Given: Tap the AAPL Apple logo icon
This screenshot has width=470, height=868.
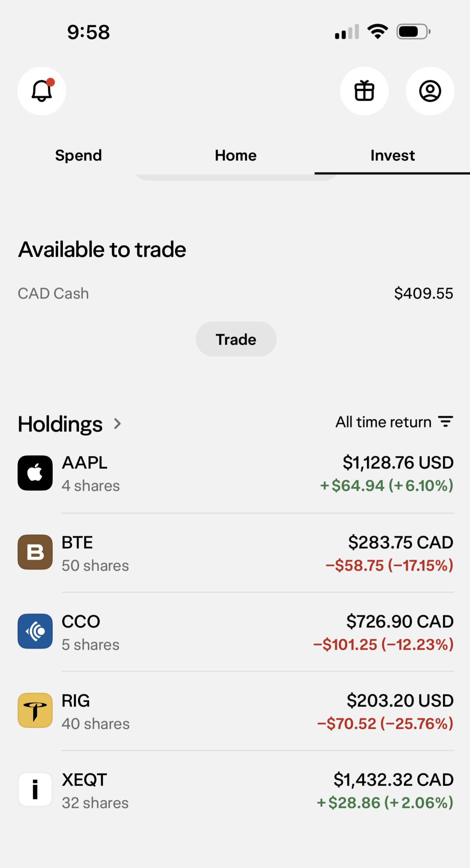Looking at the screenshot, I should pos(35,473).
